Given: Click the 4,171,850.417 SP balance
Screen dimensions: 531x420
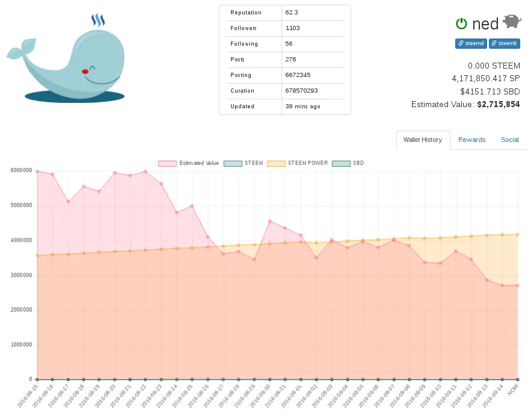Looking at the screenshot, I should click(486, 79).
